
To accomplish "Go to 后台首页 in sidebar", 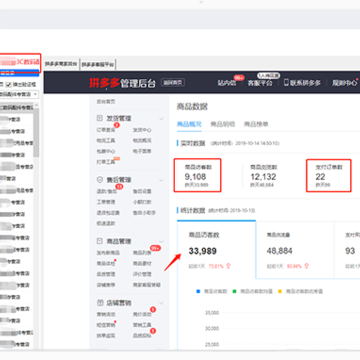I will tap(106, 101).
